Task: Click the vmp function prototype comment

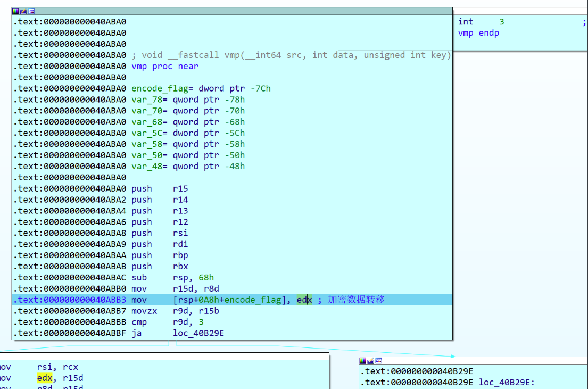Action: [x=291, y=55]
